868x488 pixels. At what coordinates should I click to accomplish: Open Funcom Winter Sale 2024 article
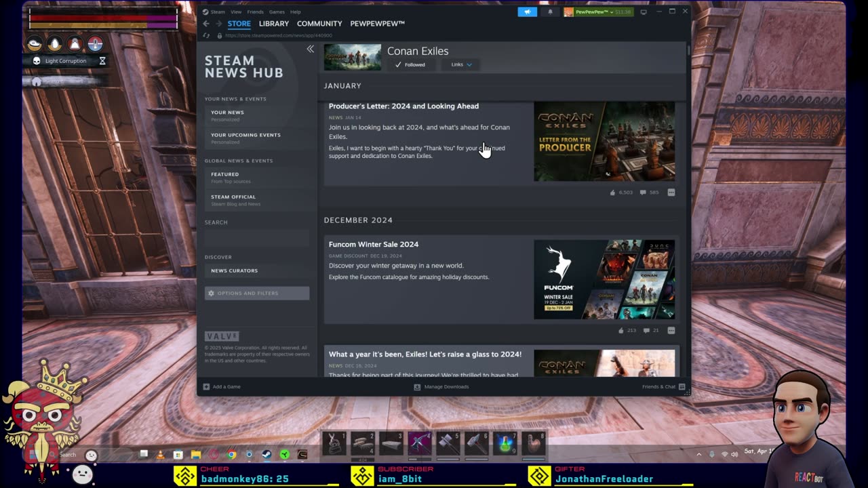374,245
